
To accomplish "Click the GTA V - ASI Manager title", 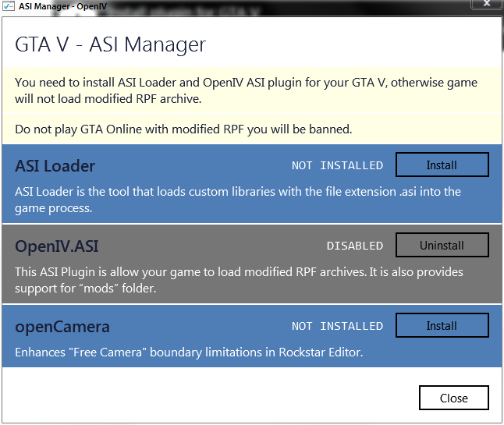I will point(110,44).
